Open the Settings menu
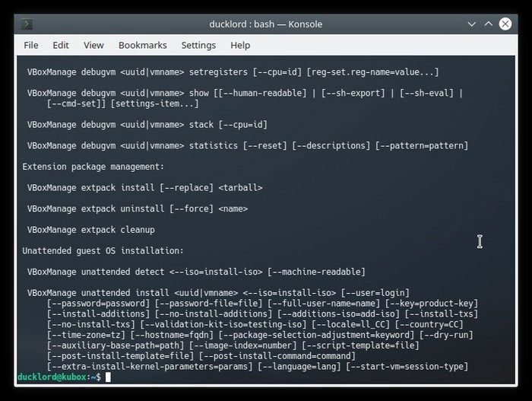532x401 pixels. (198, 45)
